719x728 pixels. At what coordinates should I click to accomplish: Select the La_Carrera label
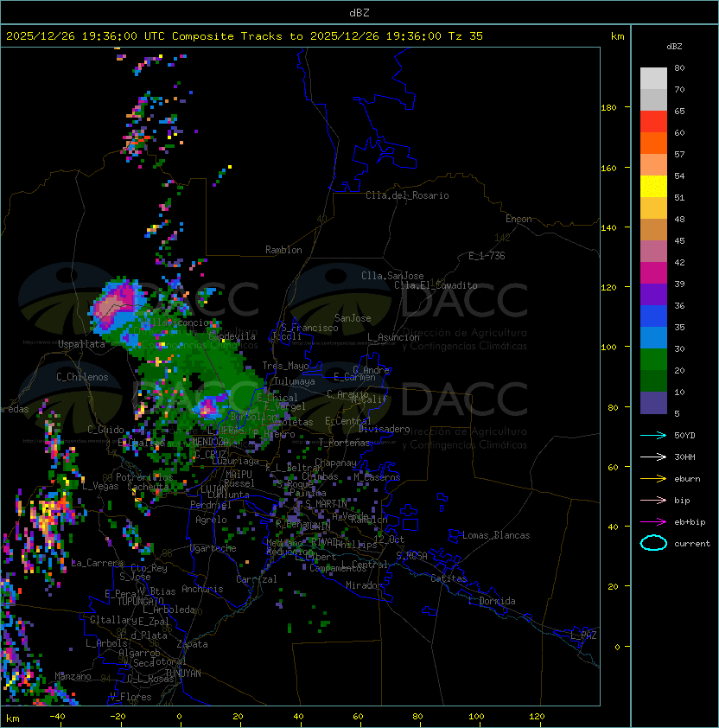[x=98, y=563]
